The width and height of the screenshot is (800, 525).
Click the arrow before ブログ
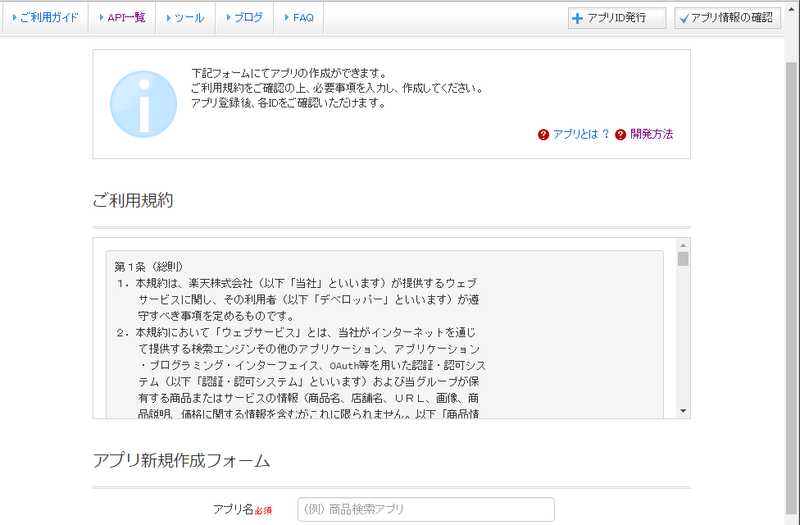click(x=229, y=18)
